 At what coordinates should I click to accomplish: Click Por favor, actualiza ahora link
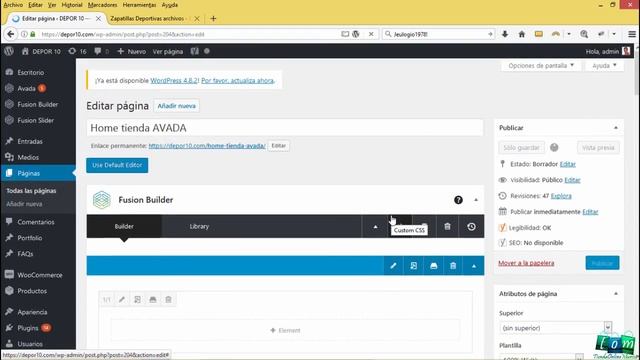tap(238, 80)
